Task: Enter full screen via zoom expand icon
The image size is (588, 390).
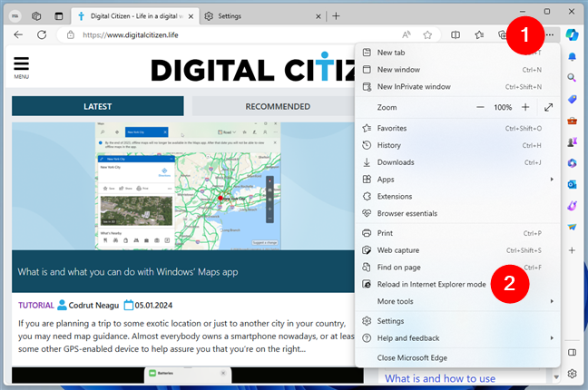Action: pyautogui.click(x=548, y=108)
